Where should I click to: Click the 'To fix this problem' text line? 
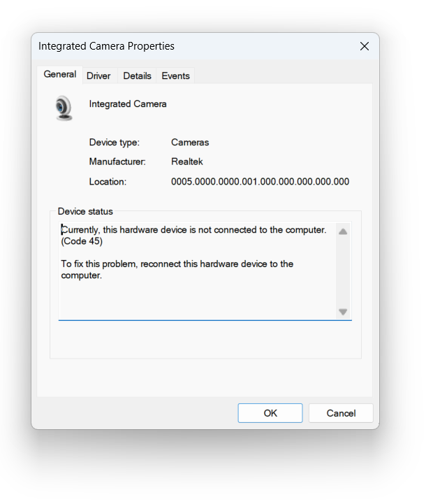pos(177,264)
